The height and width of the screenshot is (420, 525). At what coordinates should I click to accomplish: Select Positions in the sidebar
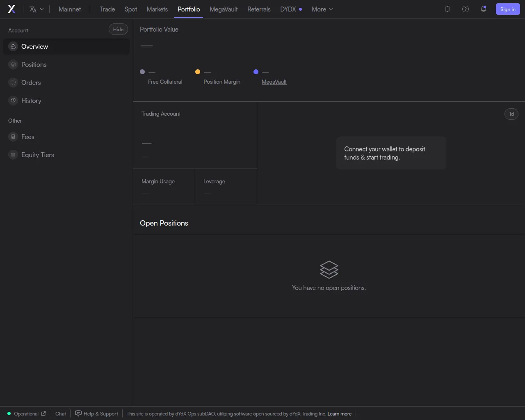(66, 64)
